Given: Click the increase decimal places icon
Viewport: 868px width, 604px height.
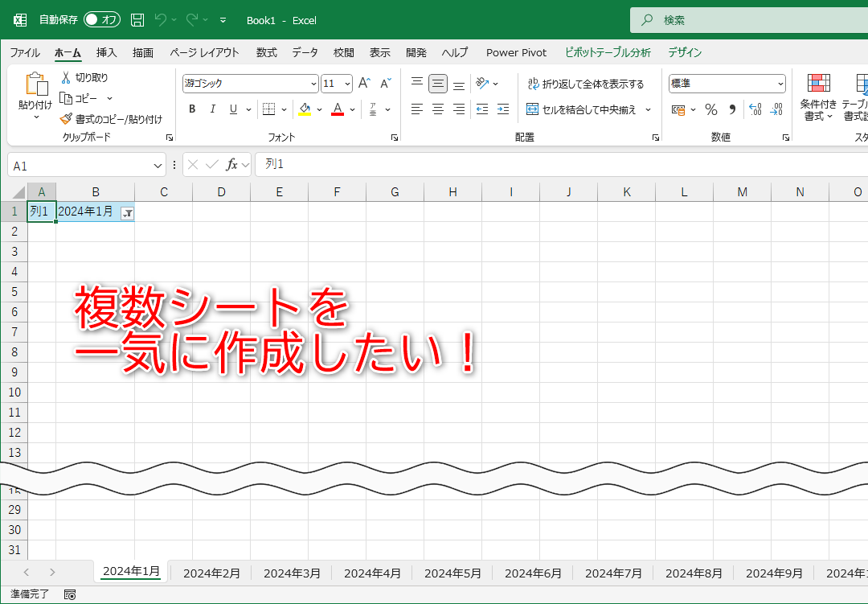Looking at the screenshot, I should pyautogui.click(x=756, y=109).
